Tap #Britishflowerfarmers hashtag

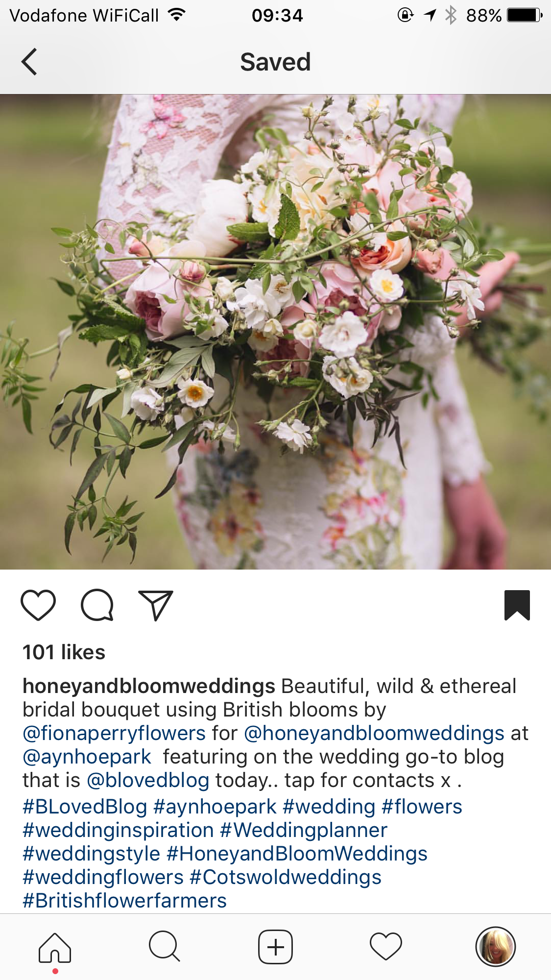124,901
